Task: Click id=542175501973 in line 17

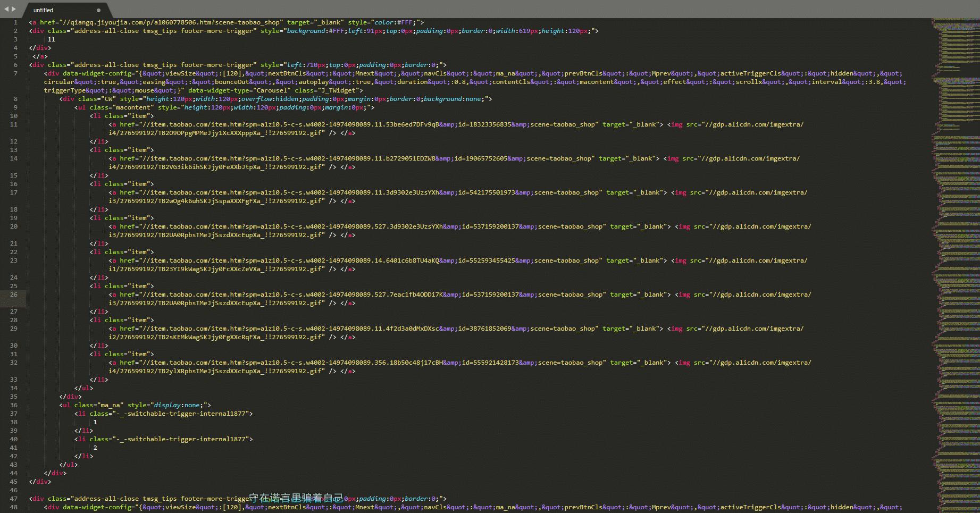Action: tap(489, 192)
